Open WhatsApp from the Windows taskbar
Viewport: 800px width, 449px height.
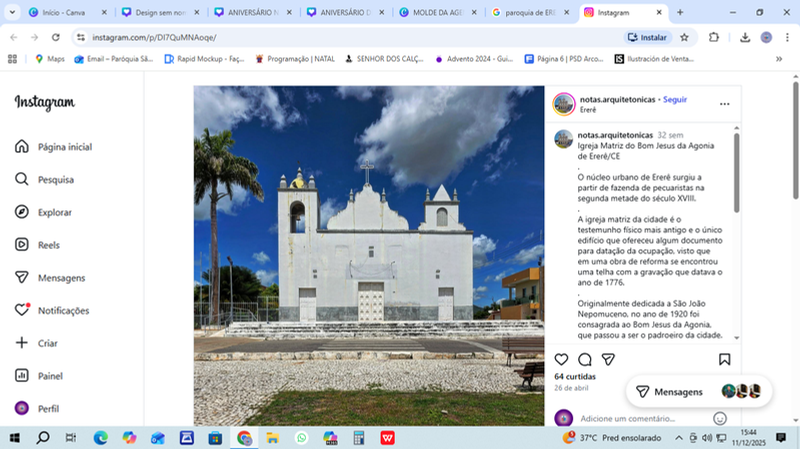[302, 438]
